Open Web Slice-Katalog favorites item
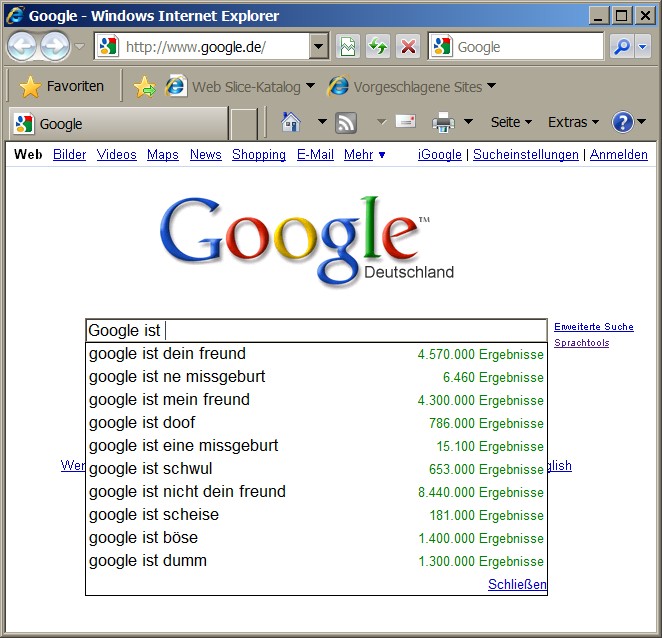 point(240,87)
